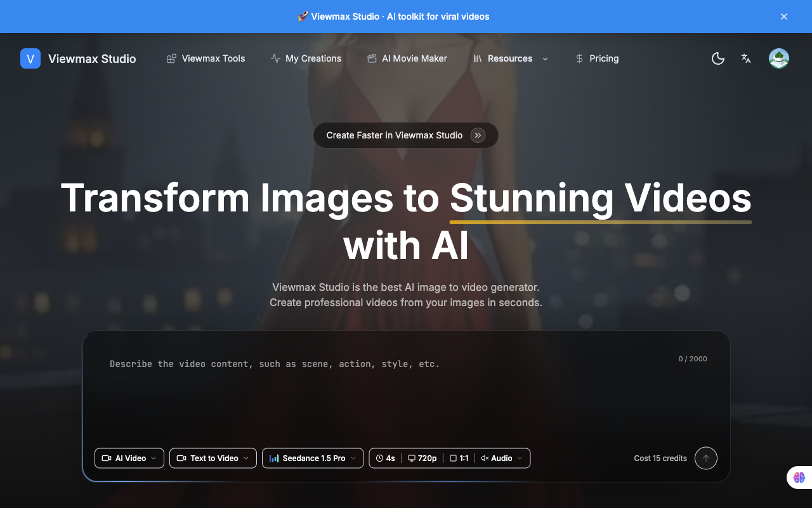The height and width of the screenshot is (508, 812).
Task: Select the 1:1 aspect ratio setting
Action: point(459,458)
